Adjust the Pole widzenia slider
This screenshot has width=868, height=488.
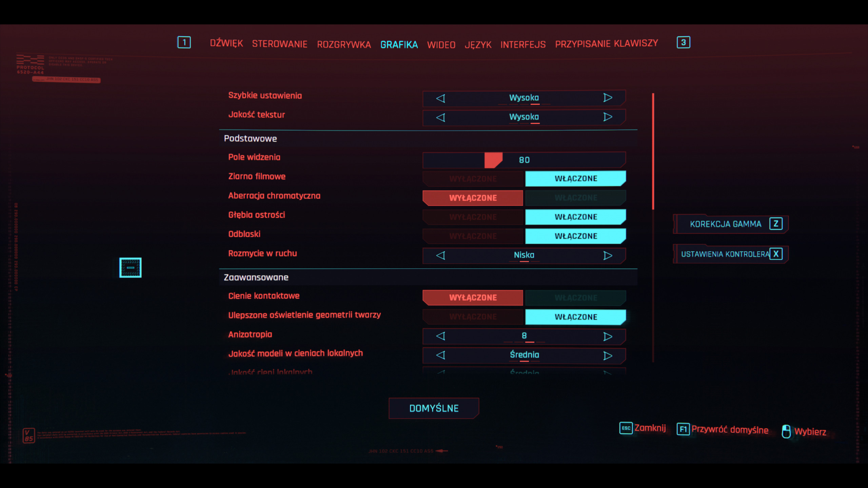tap(493, 160)
